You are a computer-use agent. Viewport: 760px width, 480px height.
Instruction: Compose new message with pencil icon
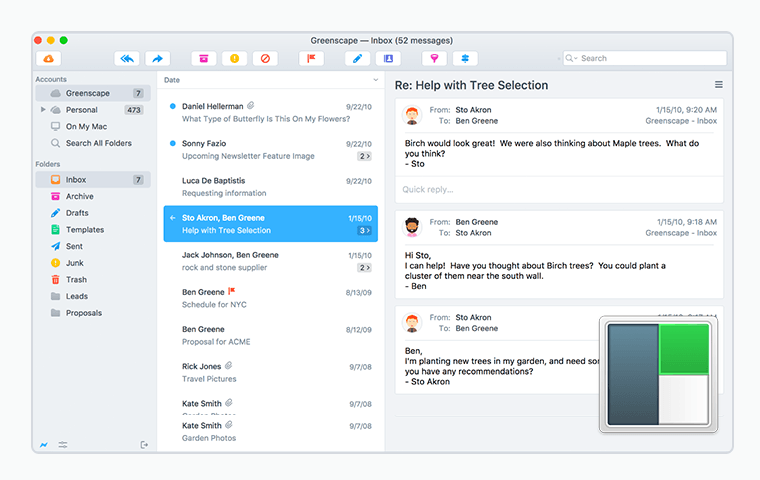click(357, 59)
